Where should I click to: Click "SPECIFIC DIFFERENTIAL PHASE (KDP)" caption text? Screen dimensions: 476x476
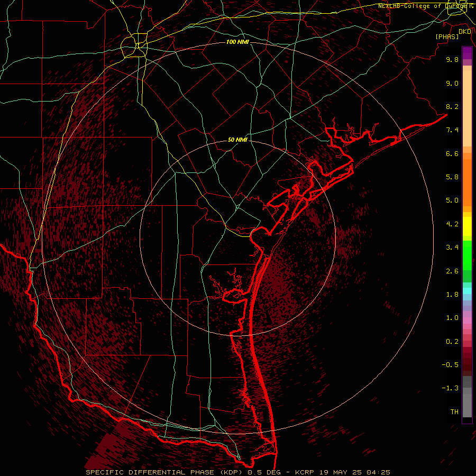pos(166,472)
